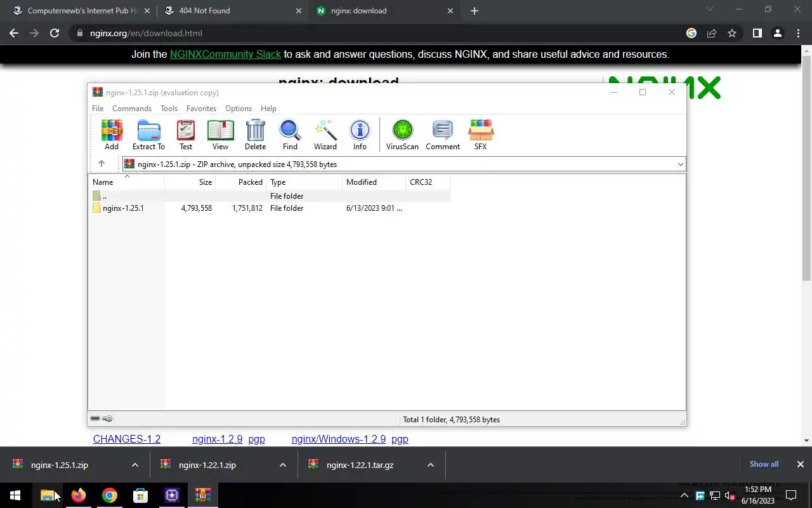The image size is (812, 508).
Task: Open a new Chrome tab
Action: click(475, 11)
